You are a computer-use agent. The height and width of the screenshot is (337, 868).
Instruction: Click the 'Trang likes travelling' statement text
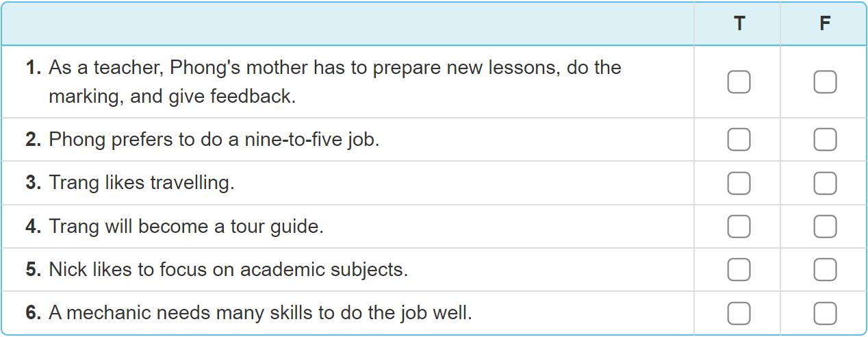pyautogui.click(x=141, y=183)
